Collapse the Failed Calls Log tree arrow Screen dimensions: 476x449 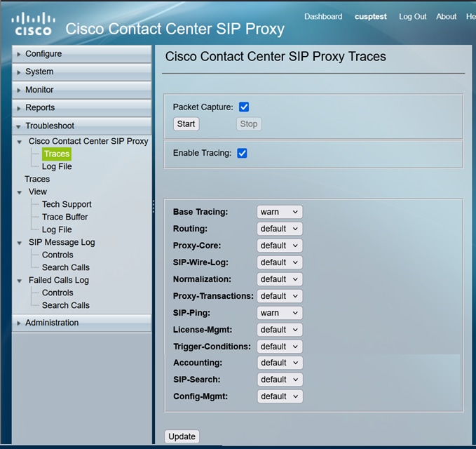click(x=20, y=281)
